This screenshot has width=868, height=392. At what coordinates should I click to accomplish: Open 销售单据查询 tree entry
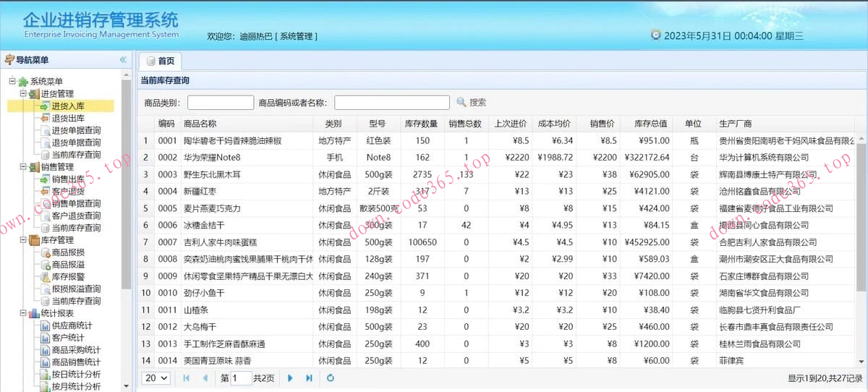point(75,204)
